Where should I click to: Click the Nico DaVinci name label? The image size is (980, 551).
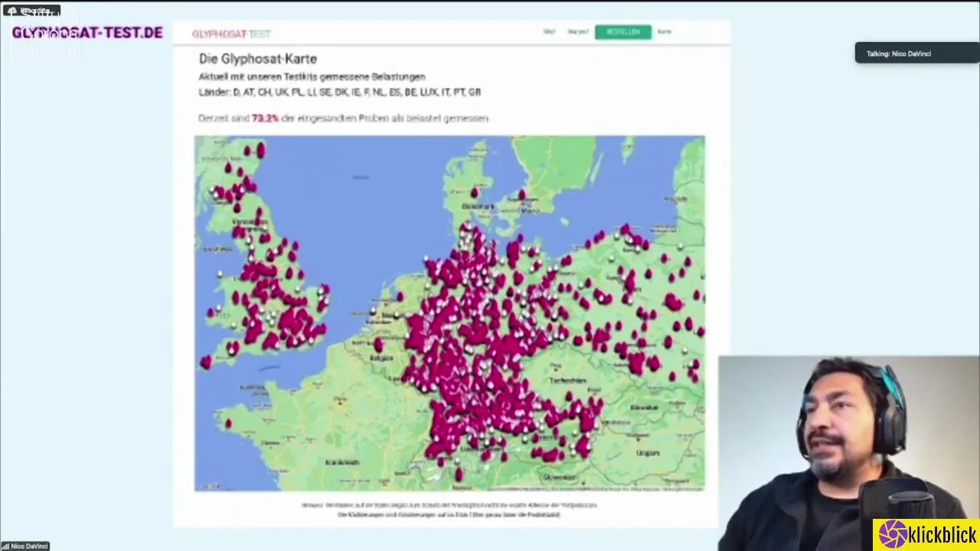[x=25, y=546]
